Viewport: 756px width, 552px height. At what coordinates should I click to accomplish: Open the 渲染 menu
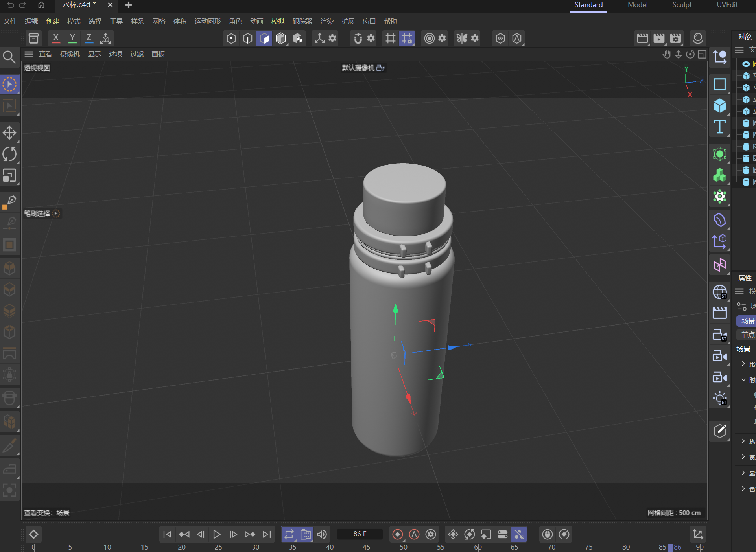(327, 21)
